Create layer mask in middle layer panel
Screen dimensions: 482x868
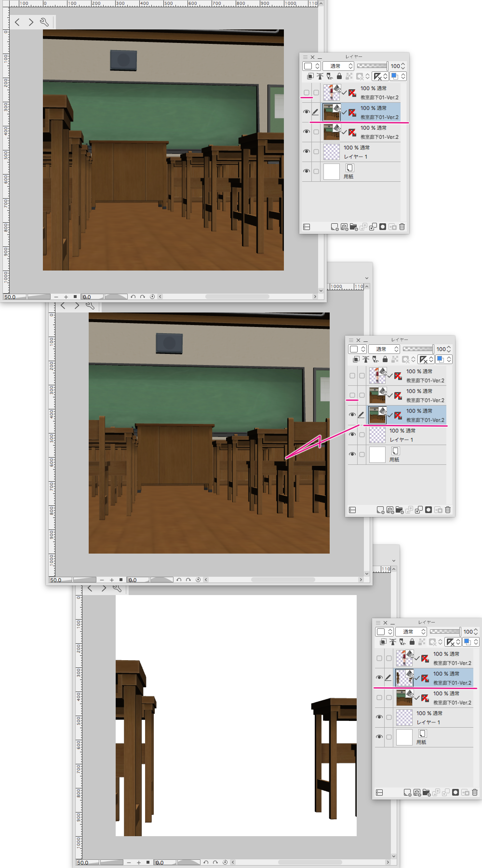tap(428, 510)
